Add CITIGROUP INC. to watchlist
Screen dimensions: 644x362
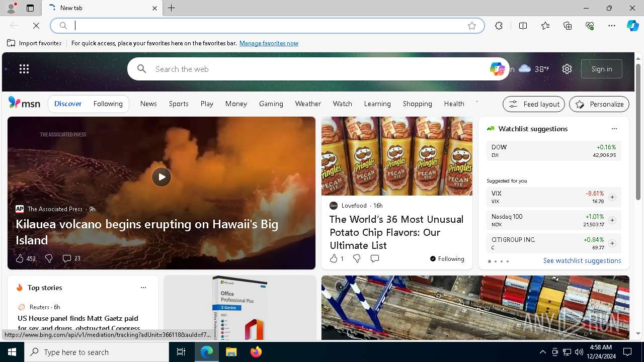point(612,243)
